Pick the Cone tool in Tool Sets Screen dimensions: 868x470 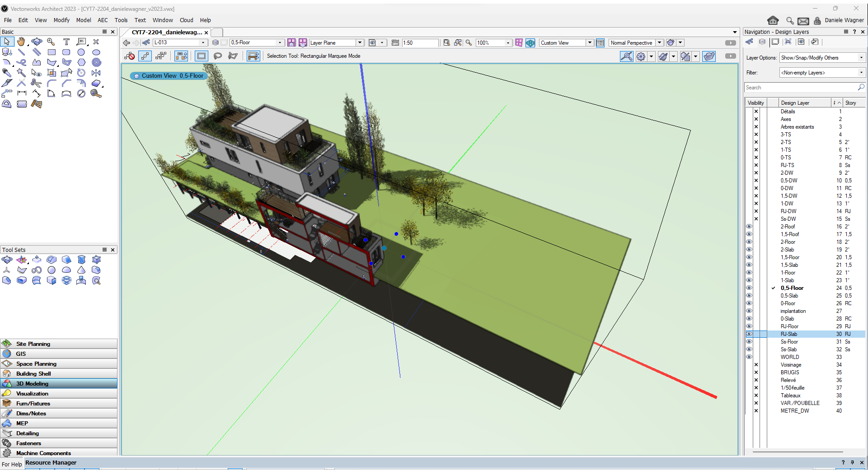(x=81, y=270)
